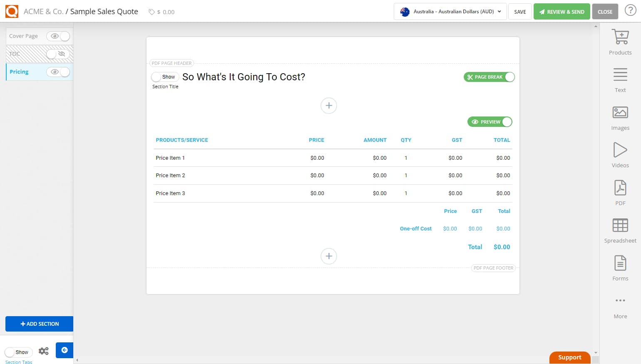This screenshot has height=364, width=641.
Task: Open the Australia currency dropdown
Action: click(x=450, y=11)
